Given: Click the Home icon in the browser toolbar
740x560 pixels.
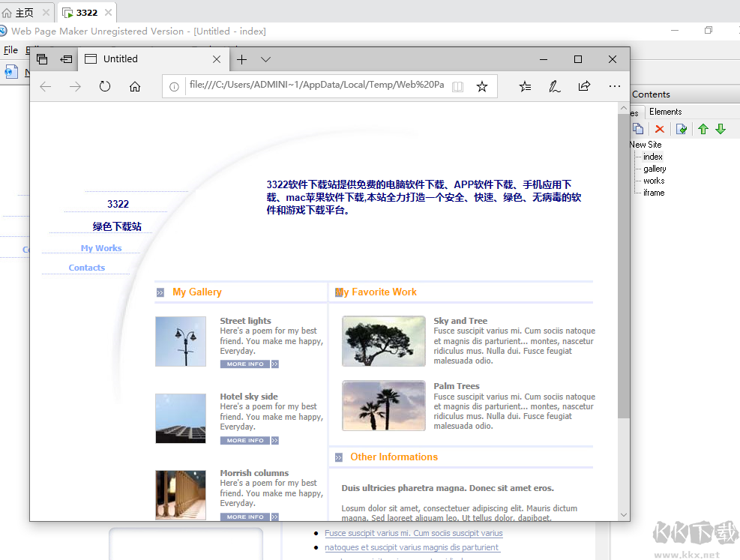Looking at the screenshot, I should (x=134, y=86).
